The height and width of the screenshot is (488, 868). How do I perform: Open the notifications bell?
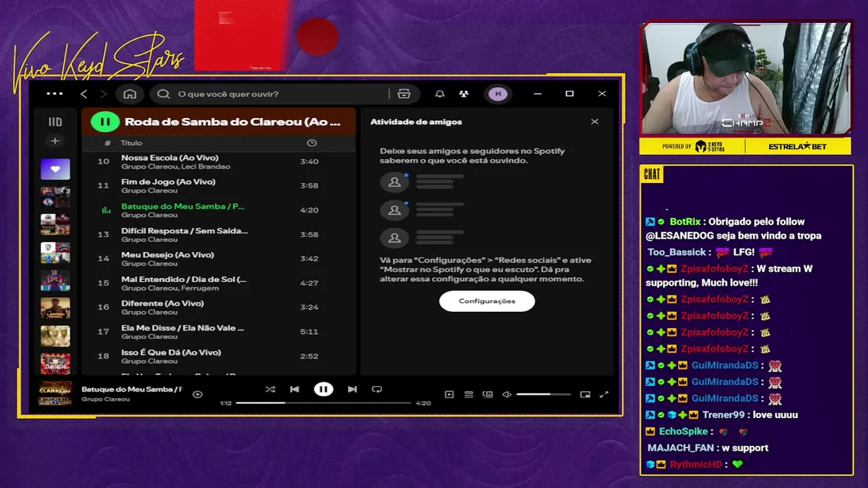439,94
